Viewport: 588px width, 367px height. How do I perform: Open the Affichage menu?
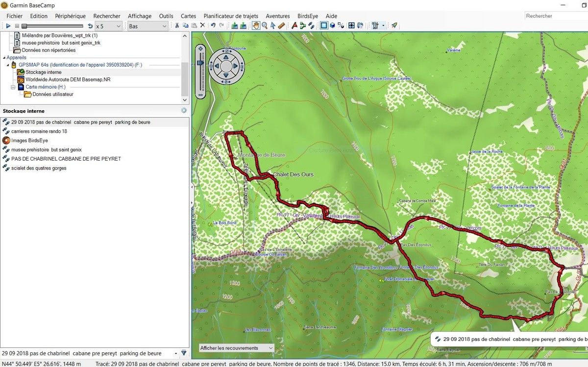coord(140,16)
